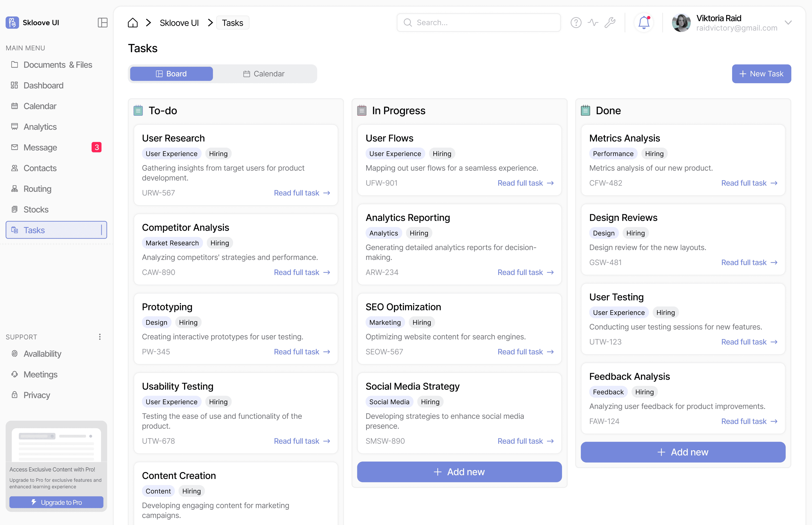
Task: Read full task for Prototyping
Action: click(x=302, y=352)
